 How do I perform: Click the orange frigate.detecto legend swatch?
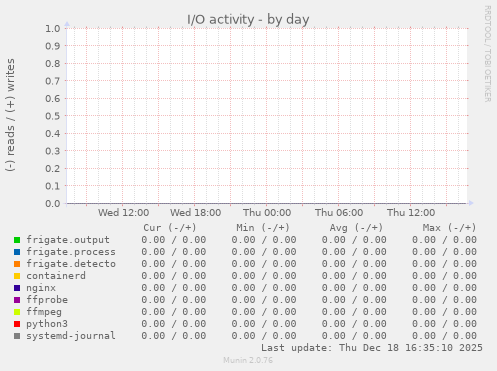point(17,264)
